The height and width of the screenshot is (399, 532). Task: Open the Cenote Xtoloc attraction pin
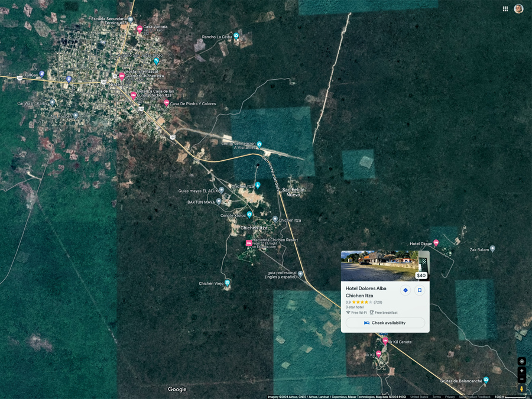pyautogui.click(x=249, y=215)
